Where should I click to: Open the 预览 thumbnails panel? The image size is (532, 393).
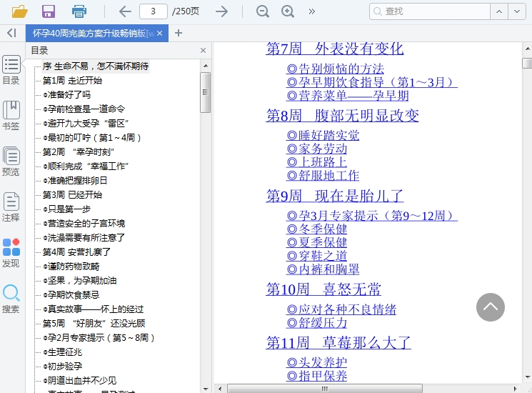tap(11, 161)
